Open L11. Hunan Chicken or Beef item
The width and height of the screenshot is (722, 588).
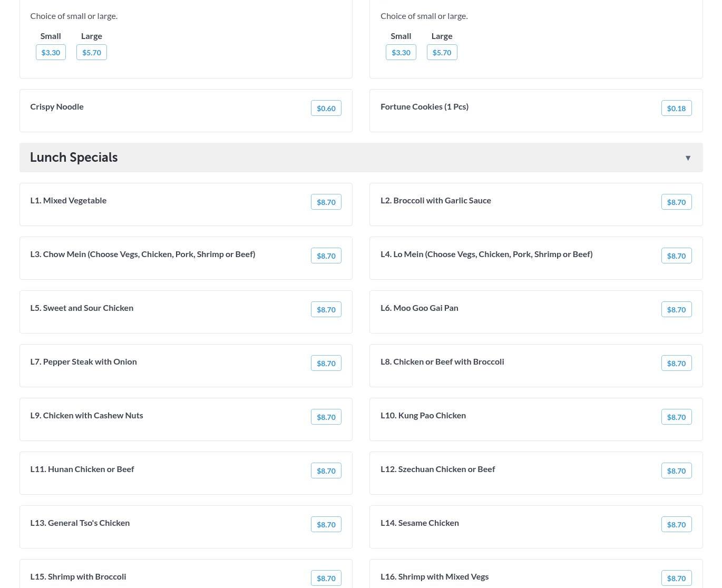82,469
